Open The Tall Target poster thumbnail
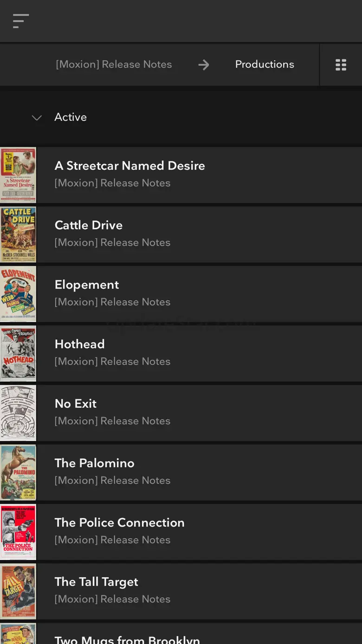Viewport: 362px width, 644px height. [x=18, y=591]
